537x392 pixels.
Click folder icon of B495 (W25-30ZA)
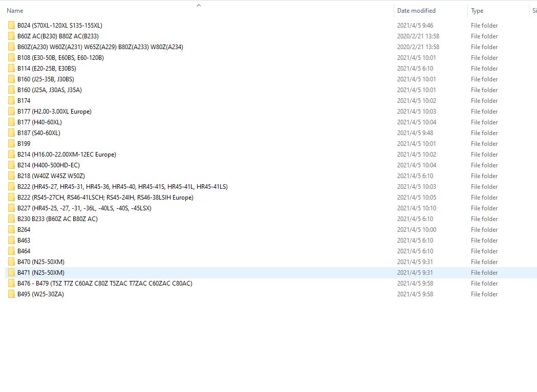[x=11, y=294]
